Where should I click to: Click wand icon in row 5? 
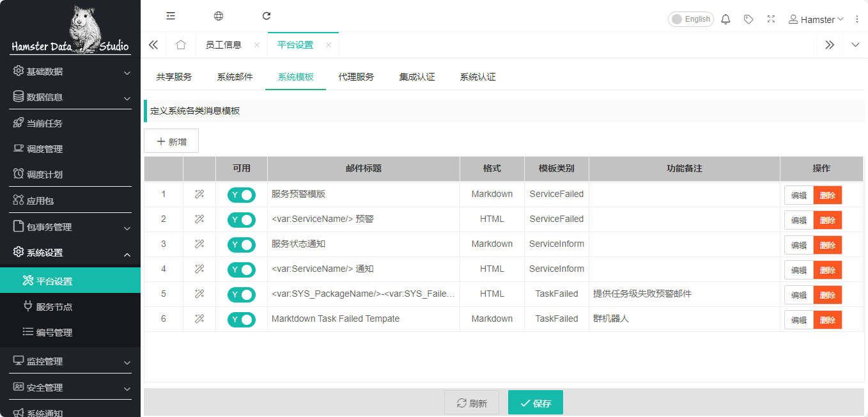(x=199, y=294)
